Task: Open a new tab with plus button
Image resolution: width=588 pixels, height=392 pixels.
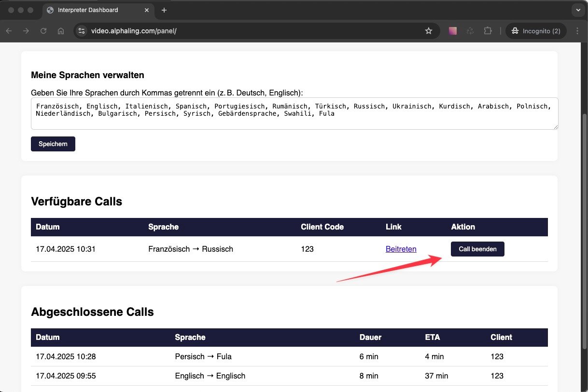Action: (x=164, y=10)
